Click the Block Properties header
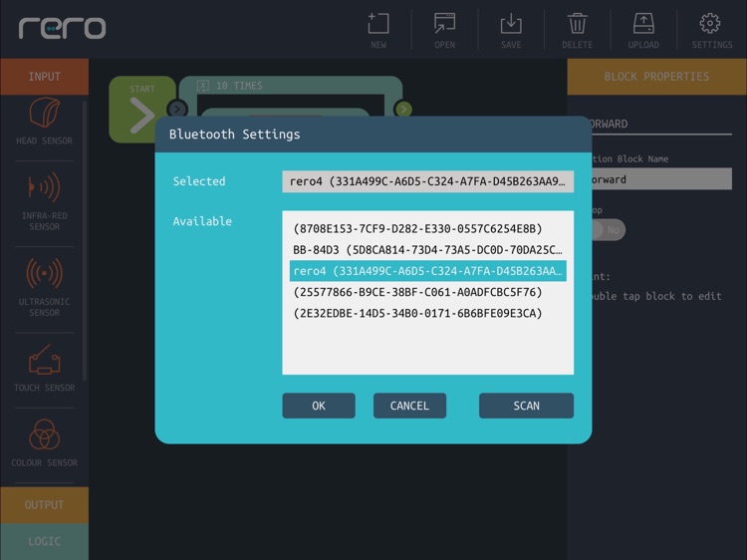This screenshot has height=560, width=747. [x=657, y=77]
